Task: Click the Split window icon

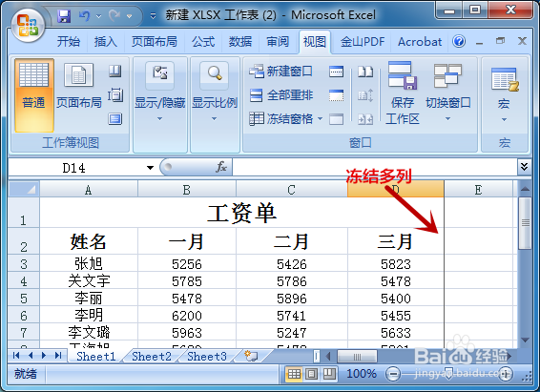Action: point(336,72)
